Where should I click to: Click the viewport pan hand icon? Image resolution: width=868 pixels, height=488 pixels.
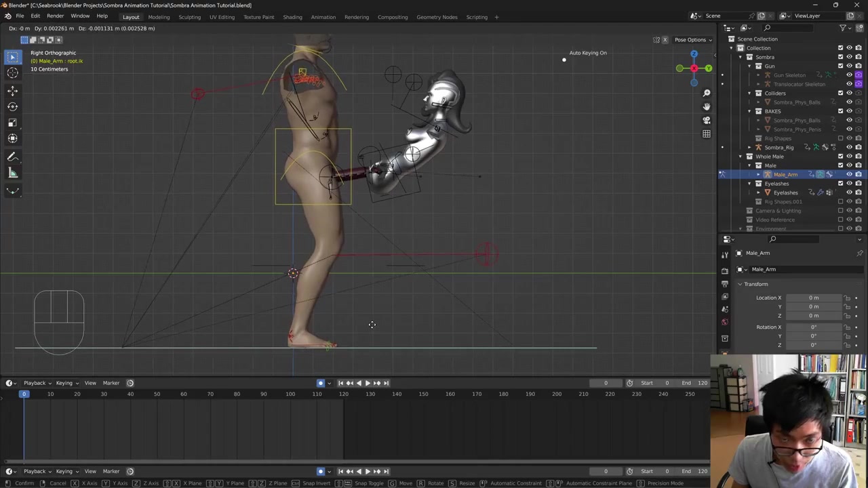(706, 106)
